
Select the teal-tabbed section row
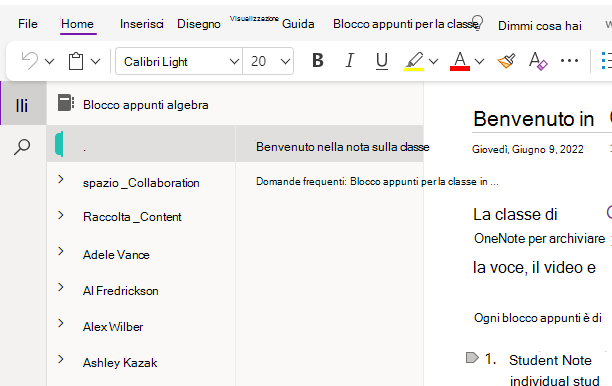(141, 144)
